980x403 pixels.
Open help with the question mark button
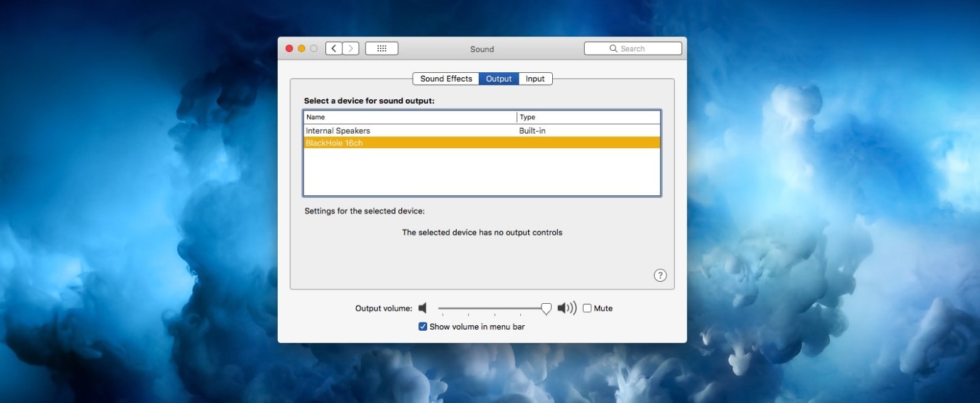660,275
